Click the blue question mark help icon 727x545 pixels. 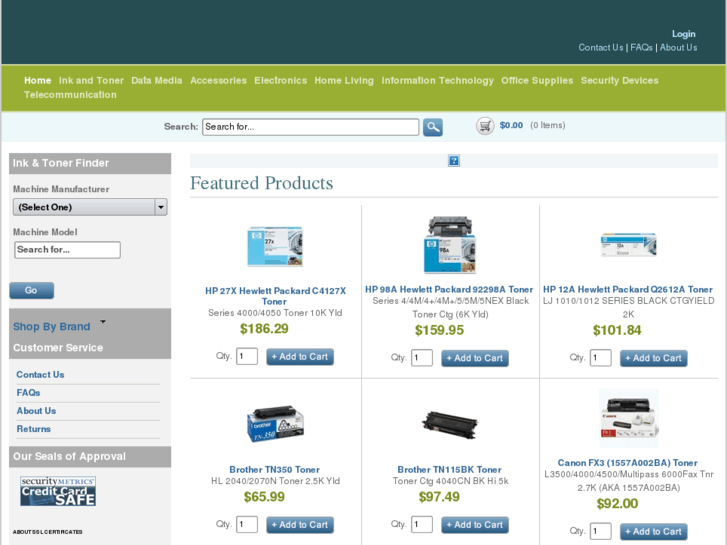coord(454,161)
